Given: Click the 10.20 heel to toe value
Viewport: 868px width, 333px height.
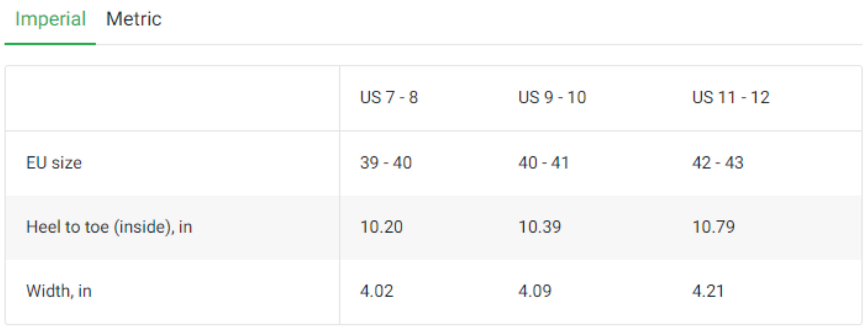Looking at the screenshot, I should pyautogui.click(x=381, y=227).
